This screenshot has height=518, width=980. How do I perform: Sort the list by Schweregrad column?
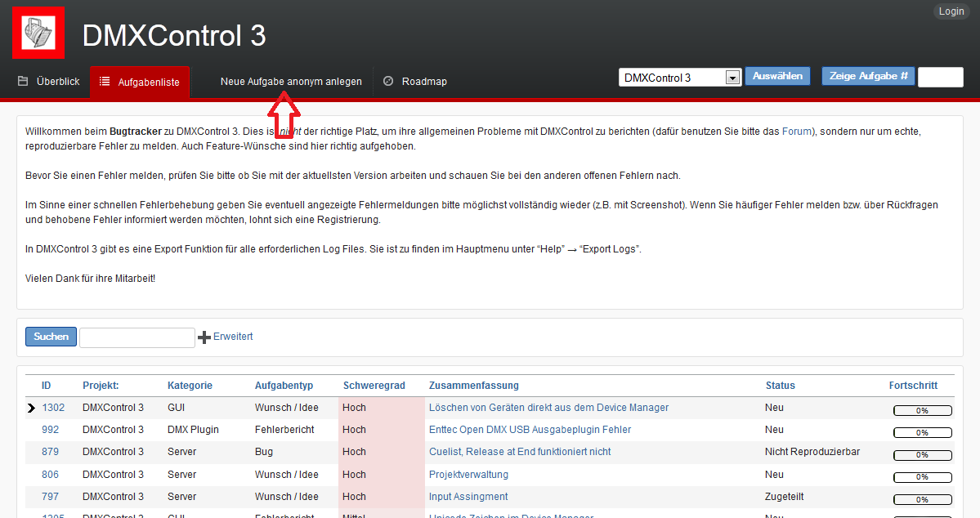(x=374, y=386)
